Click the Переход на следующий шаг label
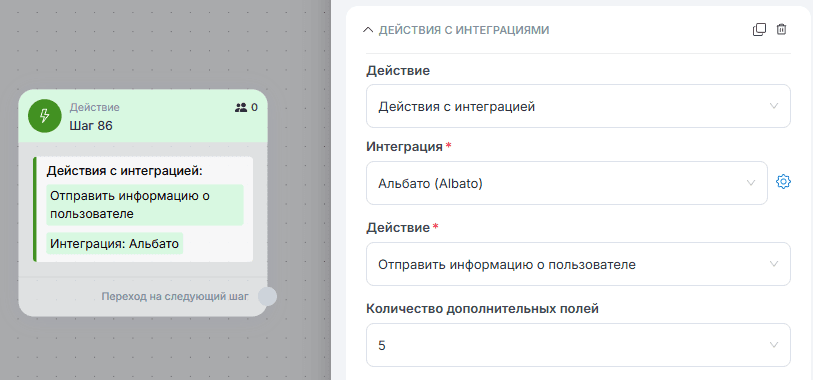The image size is (813, 380). (x=175, y=297)
